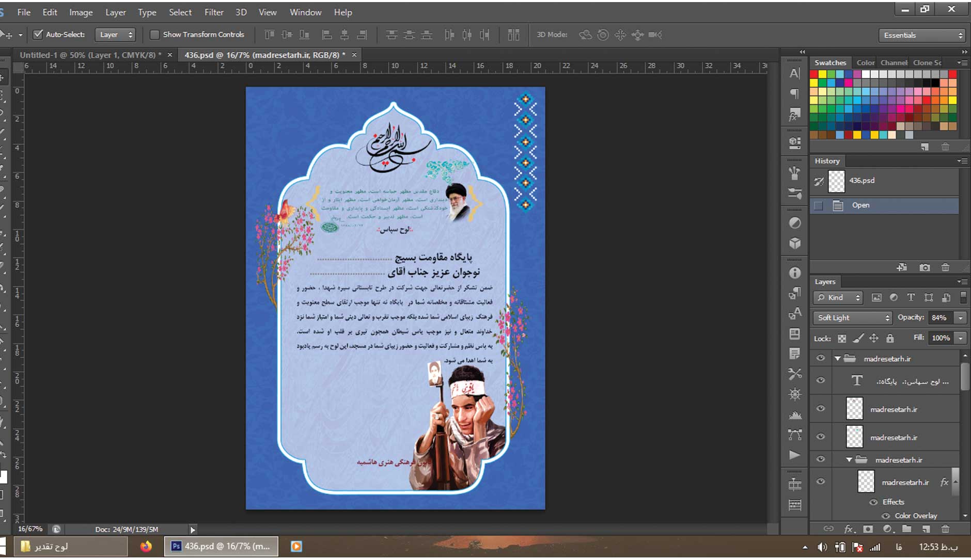Open the Auto-Select Layer dropdown
This screenshot has height=560, width=971.
point(115,35)
